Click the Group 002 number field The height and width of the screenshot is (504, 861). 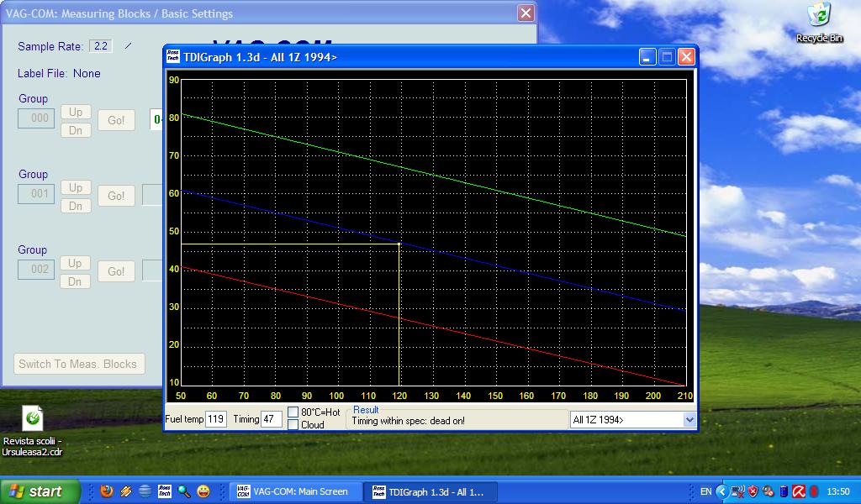click(36, 270)
